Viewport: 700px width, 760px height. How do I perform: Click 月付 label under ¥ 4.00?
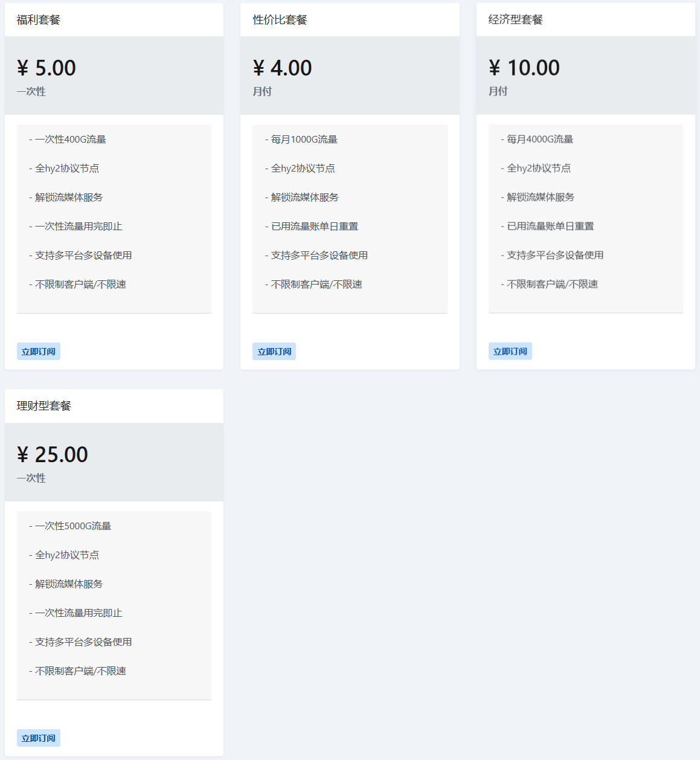262,92
